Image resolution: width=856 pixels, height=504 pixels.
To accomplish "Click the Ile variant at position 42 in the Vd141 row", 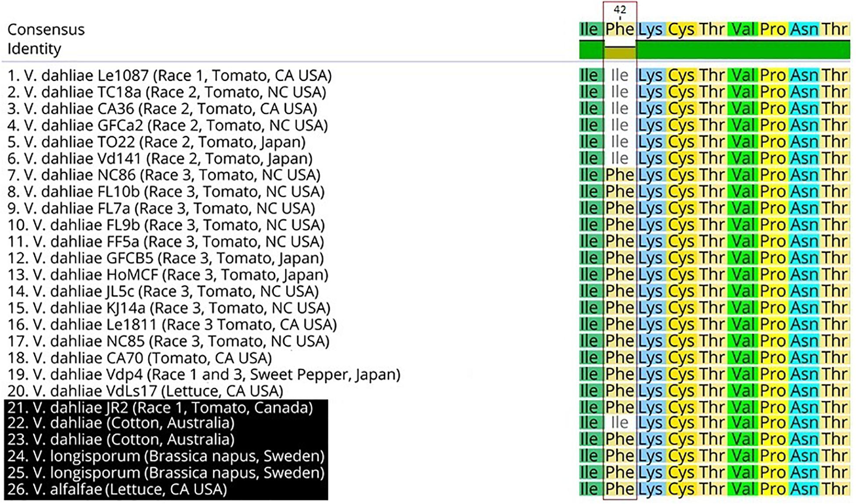I will click(x=620, y=158).
